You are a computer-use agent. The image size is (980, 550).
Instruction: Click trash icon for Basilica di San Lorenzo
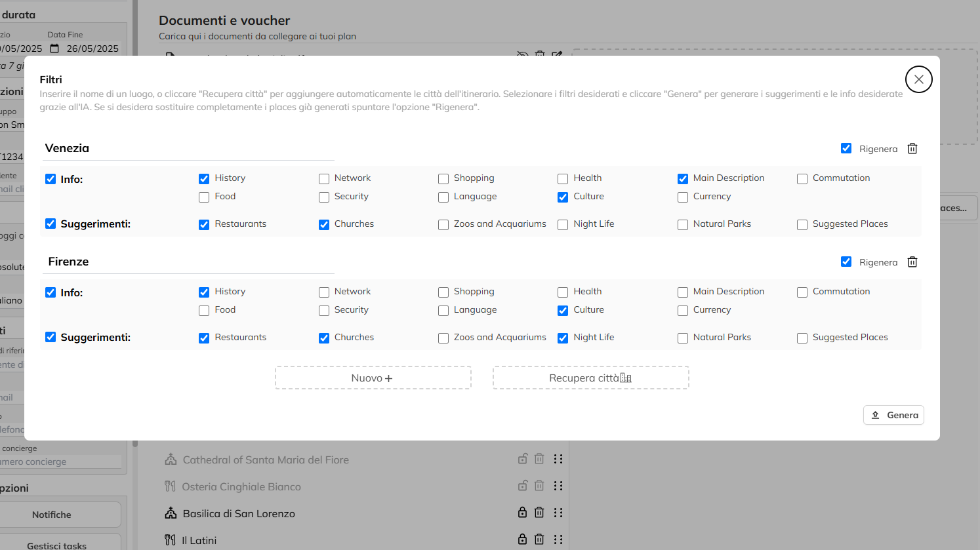tap(539, 513)
